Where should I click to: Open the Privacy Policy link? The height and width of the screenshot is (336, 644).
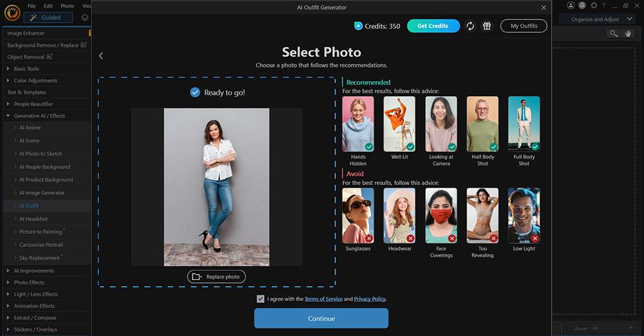pos(370,299)
